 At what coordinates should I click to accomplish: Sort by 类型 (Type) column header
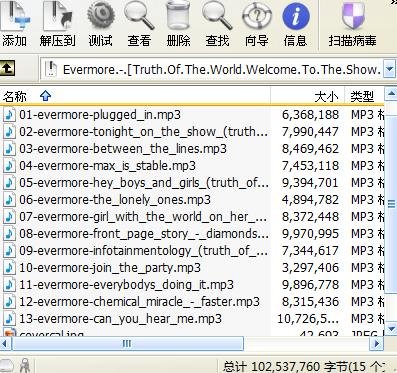[364, 96]
